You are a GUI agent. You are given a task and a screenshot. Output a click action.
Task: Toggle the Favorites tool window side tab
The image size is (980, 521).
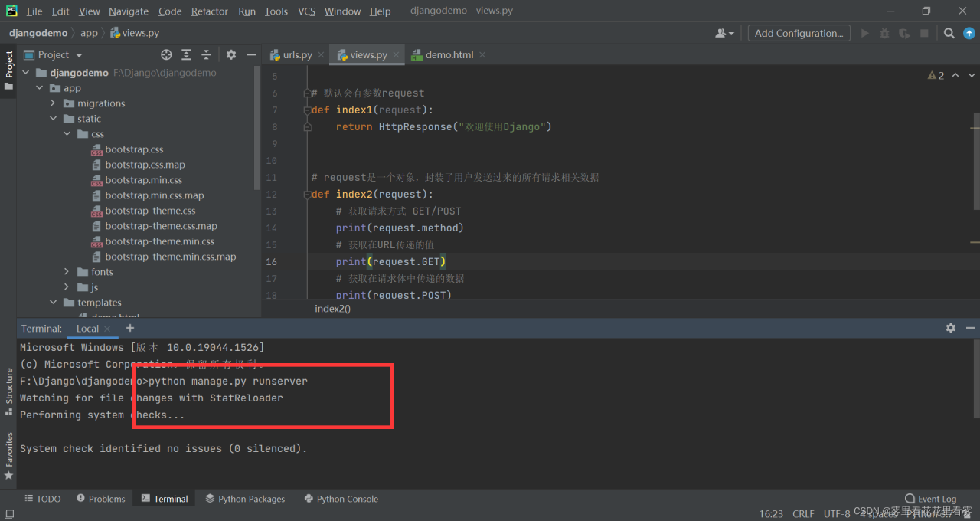(8, 456)
